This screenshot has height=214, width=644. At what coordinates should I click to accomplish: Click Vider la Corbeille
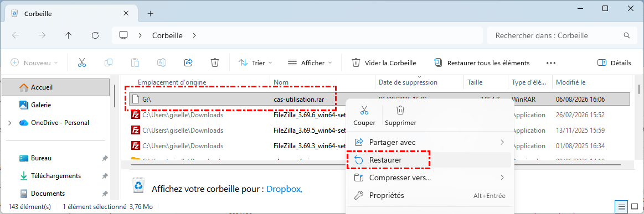(x=384, y=62)
